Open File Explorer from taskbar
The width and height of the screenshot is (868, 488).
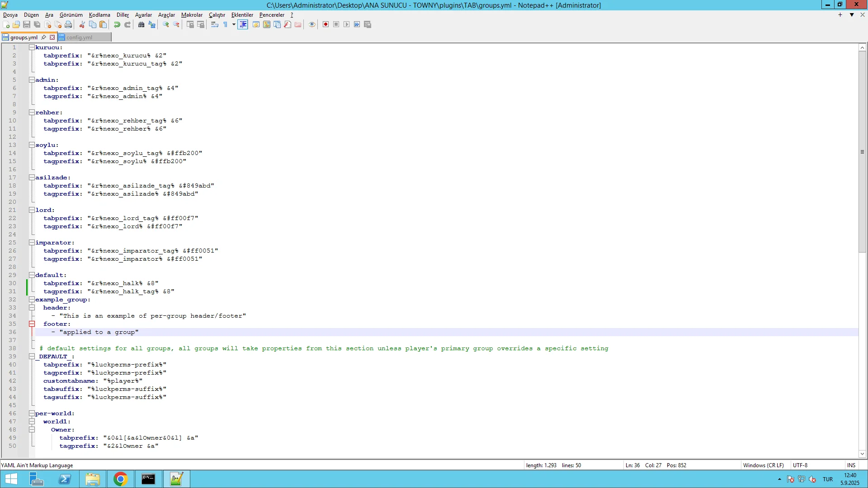tap(93, 479)
